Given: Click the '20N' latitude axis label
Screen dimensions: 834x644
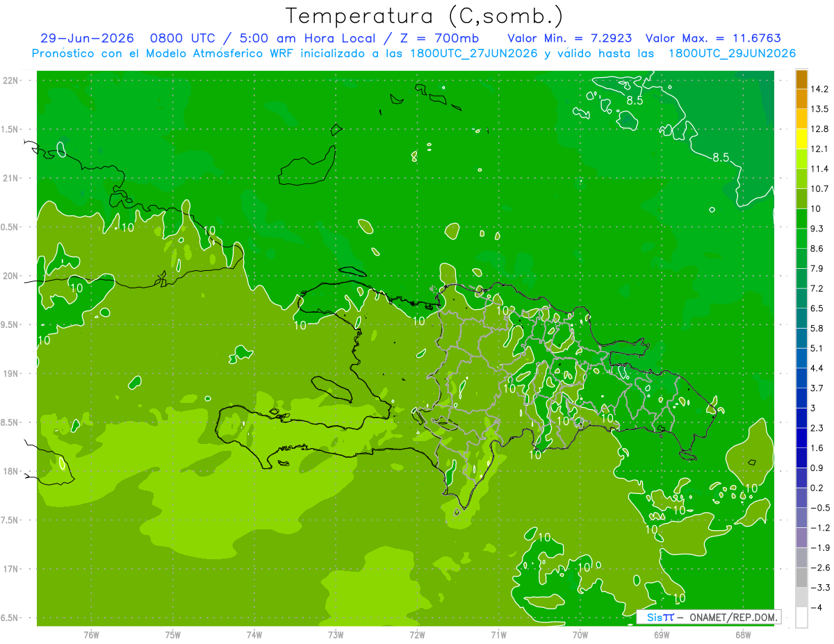Looking at the screenshot, I should [x=11, y=276].
